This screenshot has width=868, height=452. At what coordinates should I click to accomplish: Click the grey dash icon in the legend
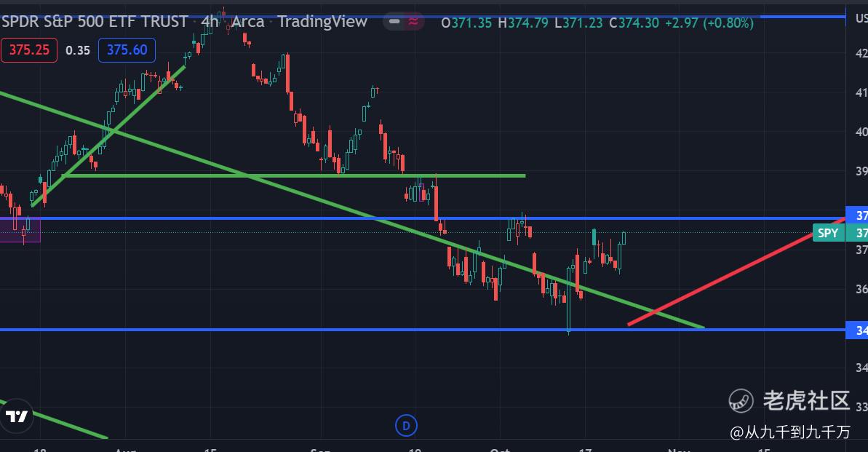pos(394,22)
